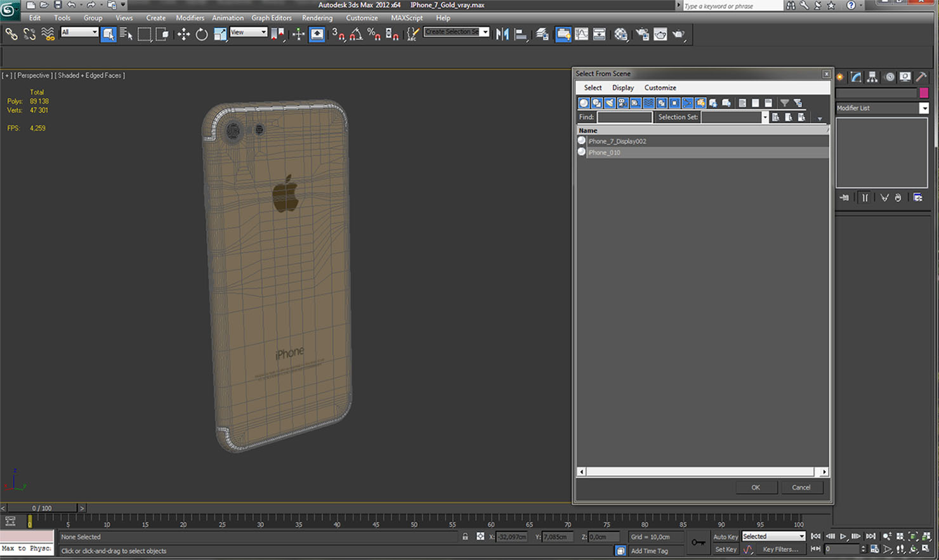Screen dimensions: 939x560
Task: Select the Select and Link tool
Action: [x=11, y=34]
